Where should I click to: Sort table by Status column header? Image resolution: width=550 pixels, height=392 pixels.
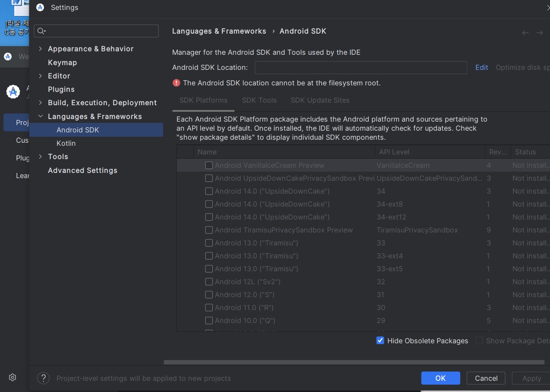click(531, 152)
